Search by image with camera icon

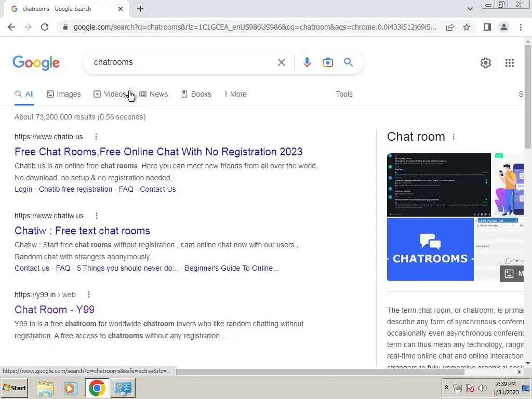point(327,62)
